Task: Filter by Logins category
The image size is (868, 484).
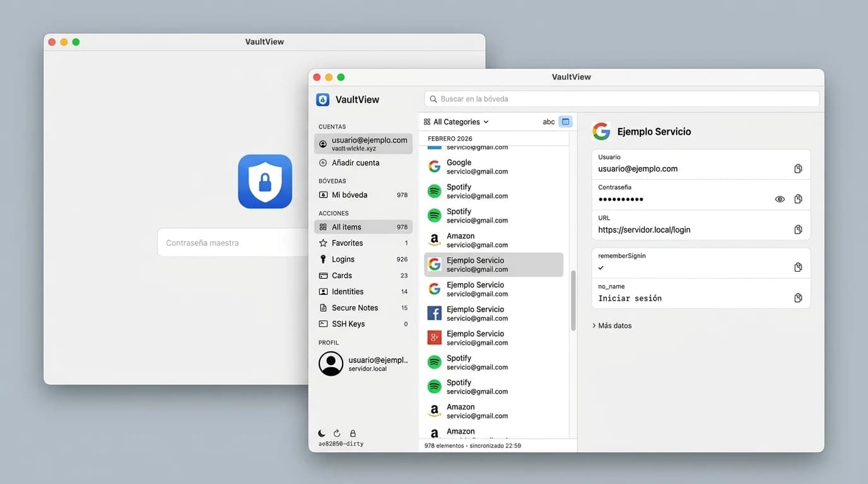Action: click(363, 259)
